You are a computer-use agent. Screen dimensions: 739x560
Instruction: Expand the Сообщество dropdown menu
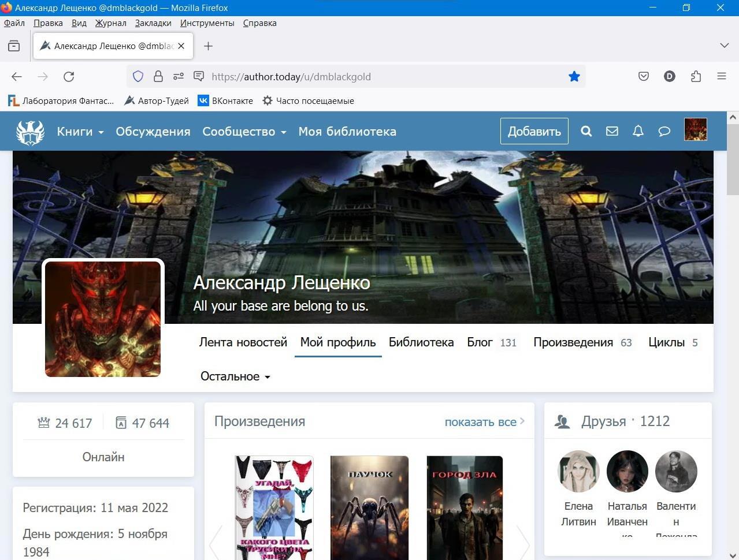244,132
